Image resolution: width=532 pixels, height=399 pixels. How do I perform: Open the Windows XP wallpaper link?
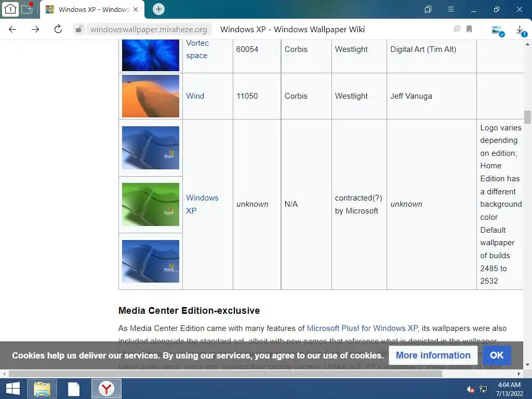coord(202,204)
